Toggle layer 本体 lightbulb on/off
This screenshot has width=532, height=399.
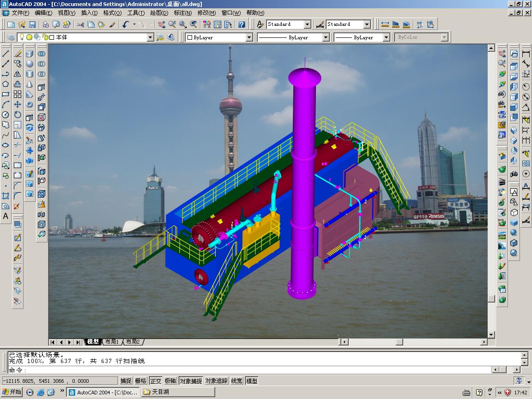coord(22,37)
